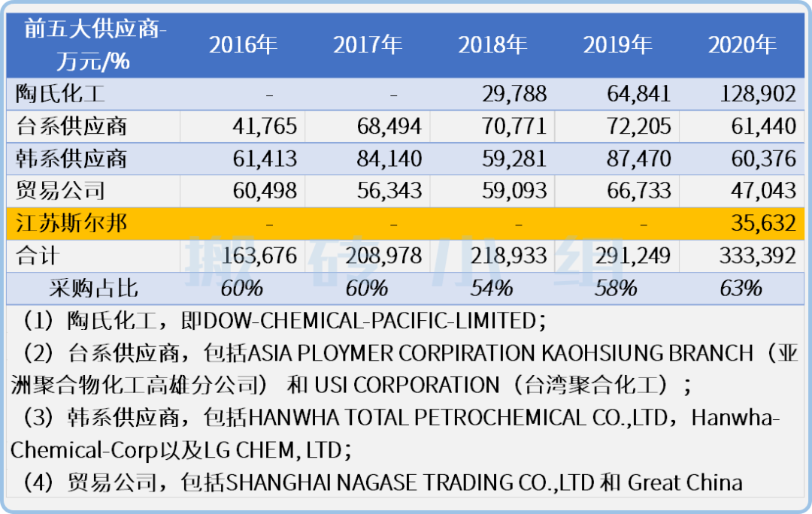The image size is (812, 514).
Task: Click footnote (4) mentioning SHANGHAI NAGASE TRADING
Action: [x=382, y=482]
